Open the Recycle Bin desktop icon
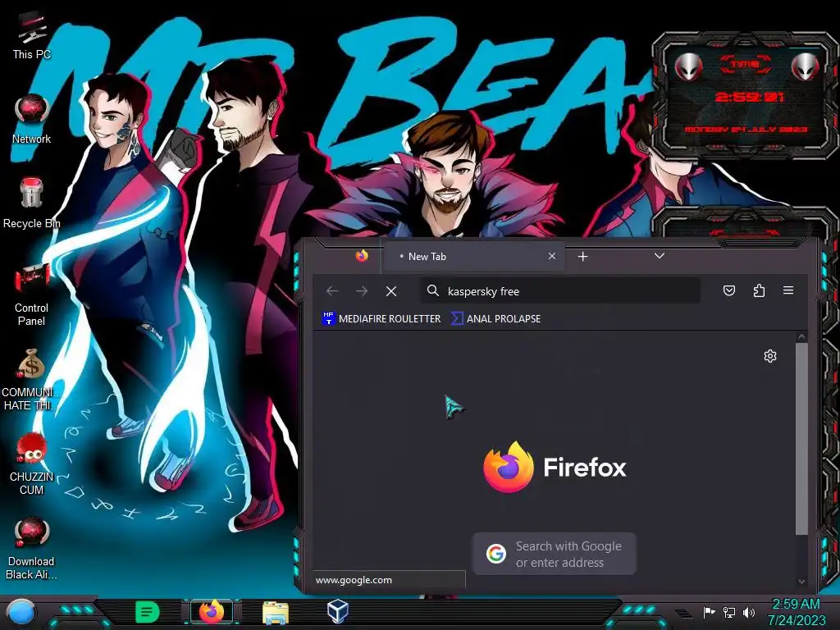This screenshot has width=840, height=630. [x=31, y=203]
